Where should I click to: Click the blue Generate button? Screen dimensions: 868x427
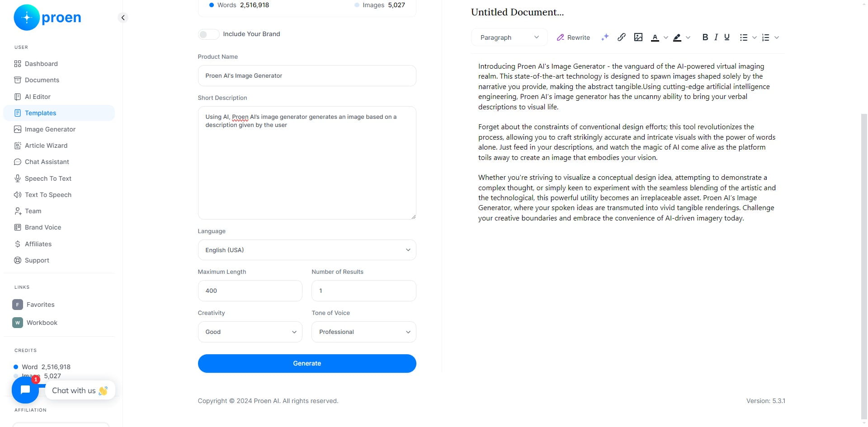[307, 363]
